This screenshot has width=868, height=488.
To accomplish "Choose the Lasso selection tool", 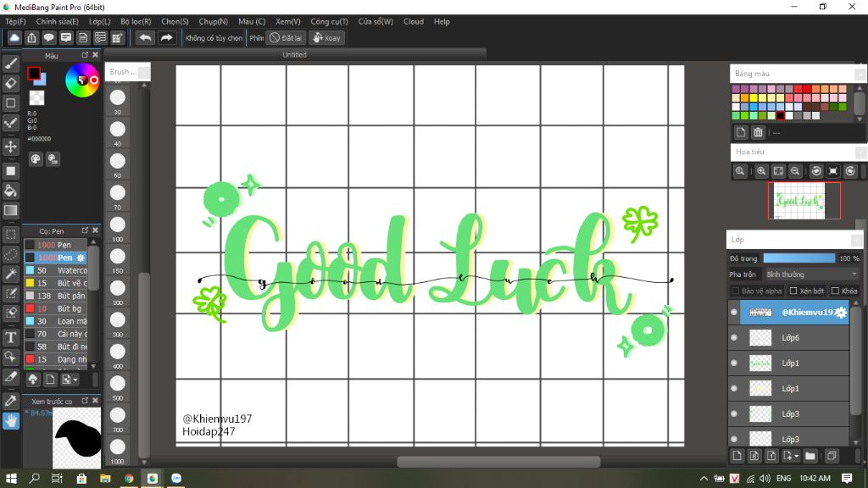I will (10, 254).
